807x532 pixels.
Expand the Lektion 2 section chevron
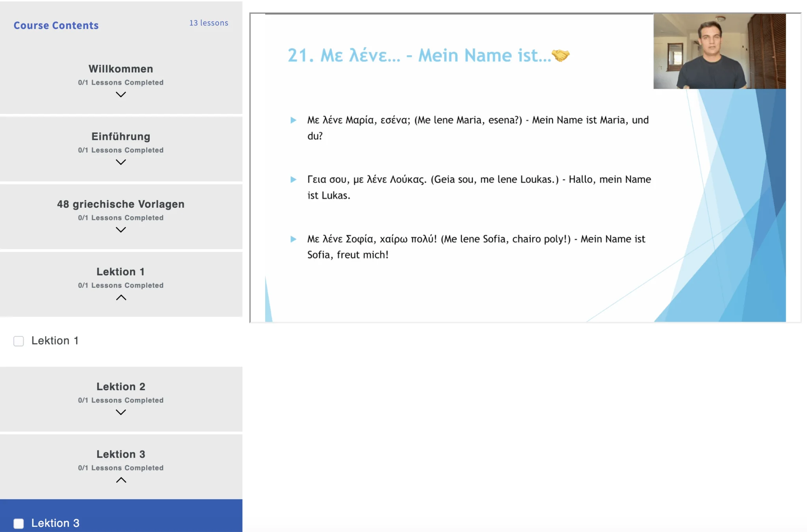tap(121, 412)
